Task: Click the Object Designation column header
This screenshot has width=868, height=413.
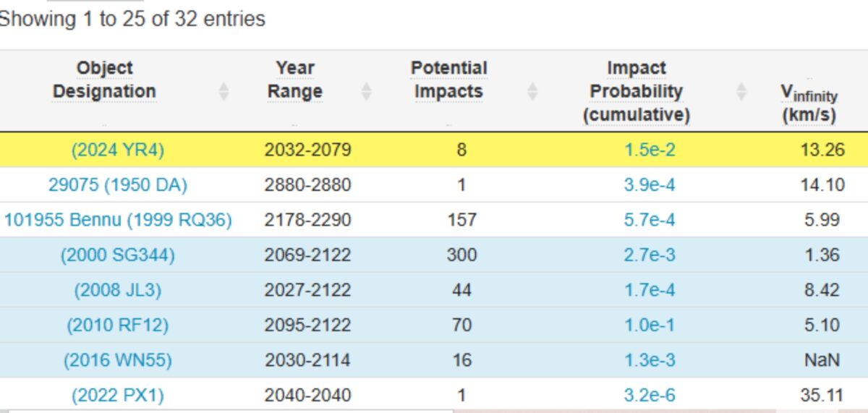Action: click(x=105, y=80)
